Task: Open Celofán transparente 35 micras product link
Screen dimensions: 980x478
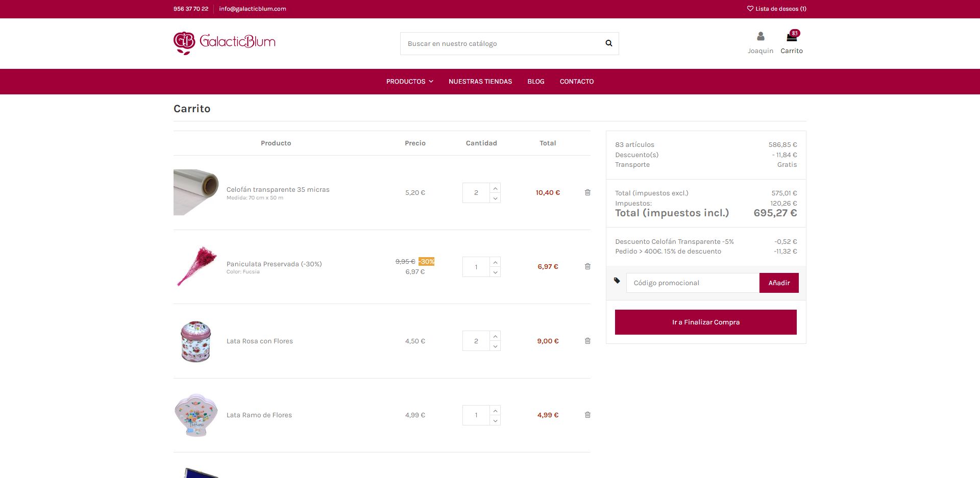Action: point(278,189)
